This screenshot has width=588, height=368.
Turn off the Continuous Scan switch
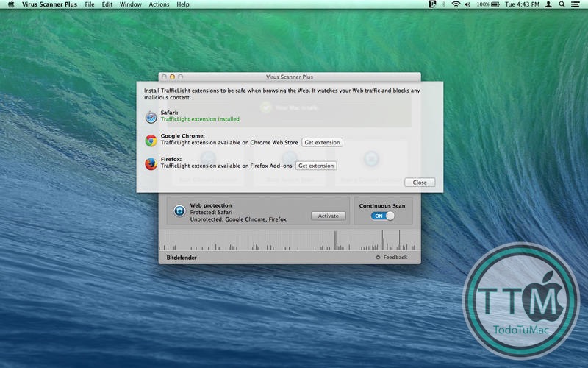point(382,216)
